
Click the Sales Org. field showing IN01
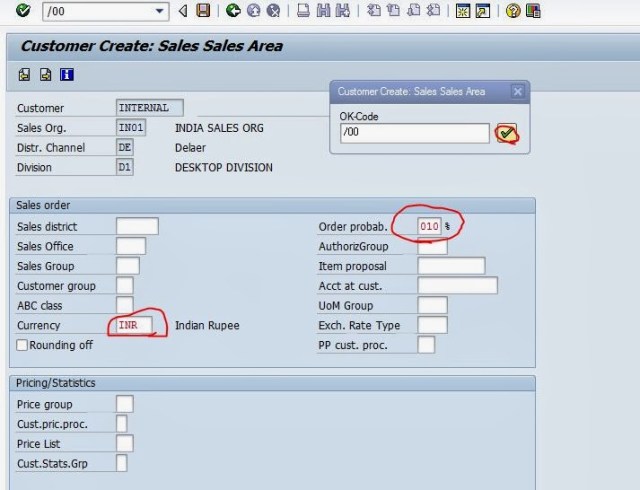[131, 128]
